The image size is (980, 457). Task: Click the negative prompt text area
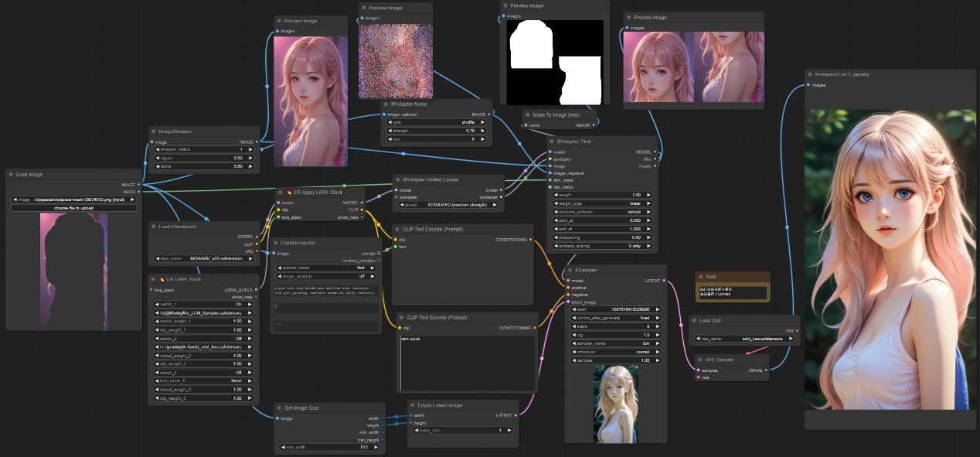point(468,362)
